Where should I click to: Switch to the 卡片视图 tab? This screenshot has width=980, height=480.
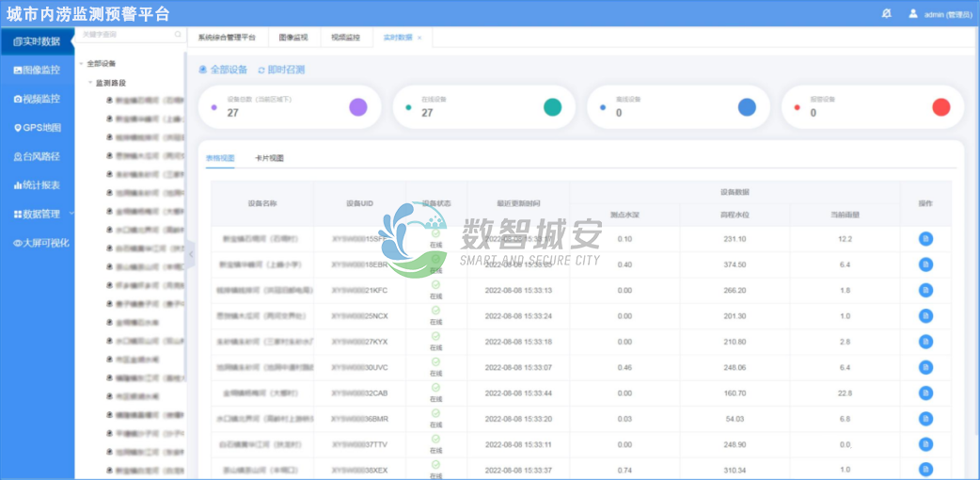point(269,158)
